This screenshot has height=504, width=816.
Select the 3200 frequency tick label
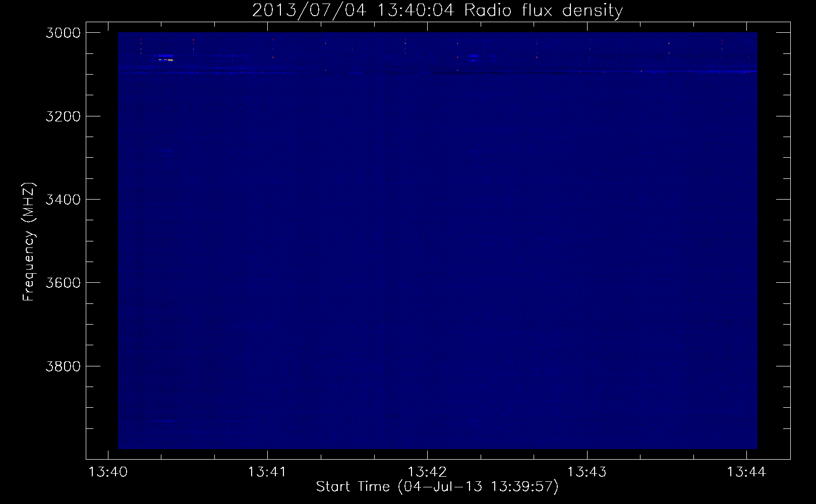coord(63,116)
